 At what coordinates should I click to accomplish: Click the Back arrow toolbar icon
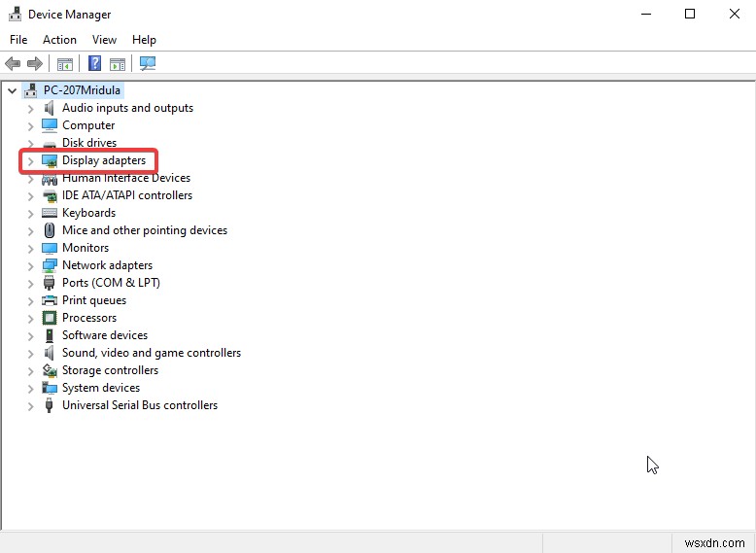point(13,63)
